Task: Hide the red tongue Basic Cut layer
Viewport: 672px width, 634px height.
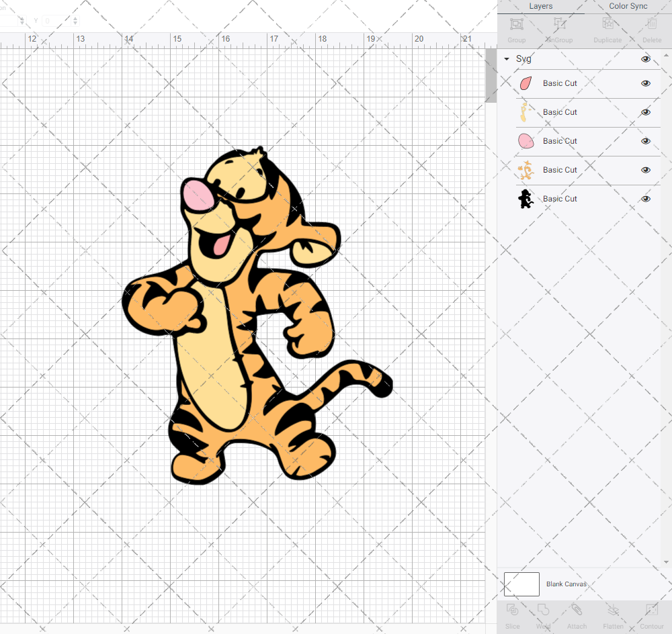Action: click(x=646, y=83)
